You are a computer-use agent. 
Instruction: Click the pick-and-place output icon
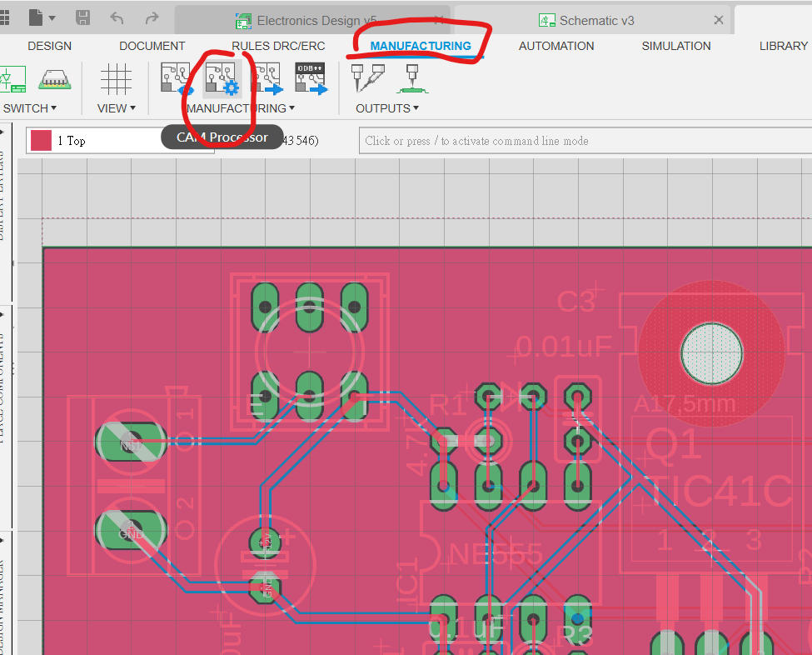[x=411, y=79]
